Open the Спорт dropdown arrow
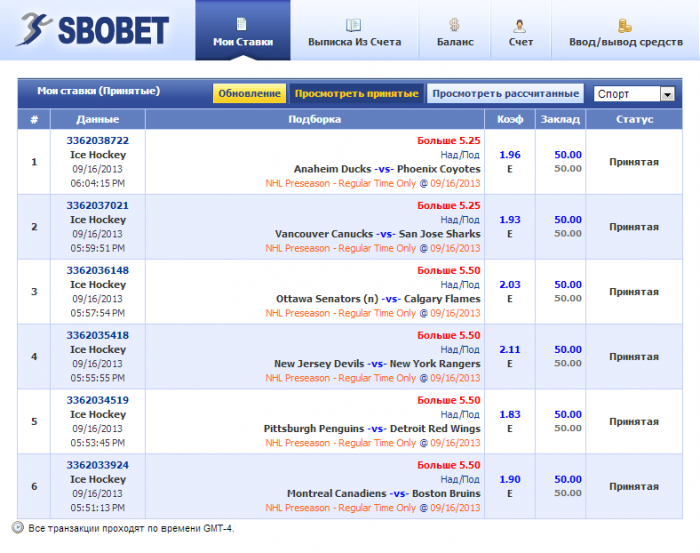Screen dimensions: 700x553 point(667,94)
